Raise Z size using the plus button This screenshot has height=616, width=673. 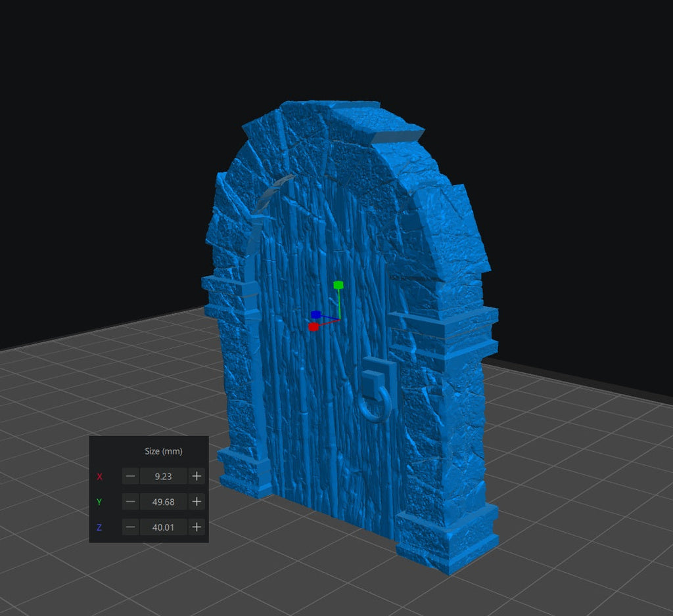point(196,527)
